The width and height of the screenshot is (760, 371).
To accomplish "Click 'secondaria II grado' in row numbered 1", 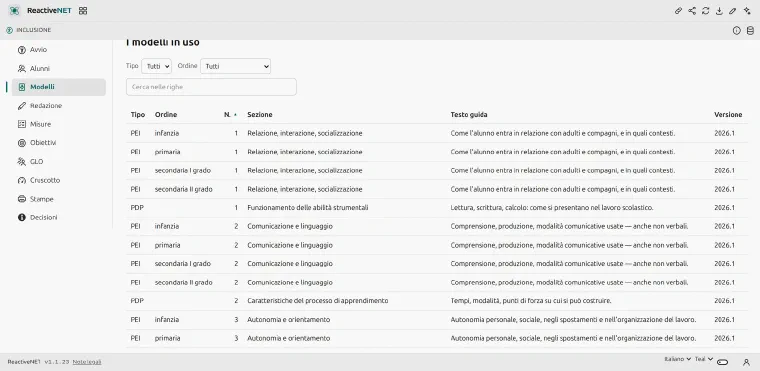I will [x=184, y=189].
